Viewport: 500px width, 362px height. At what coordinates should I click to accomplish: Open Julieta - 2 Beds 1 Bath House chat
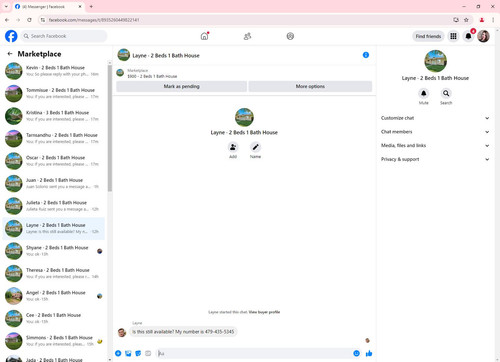click(54, 206)
